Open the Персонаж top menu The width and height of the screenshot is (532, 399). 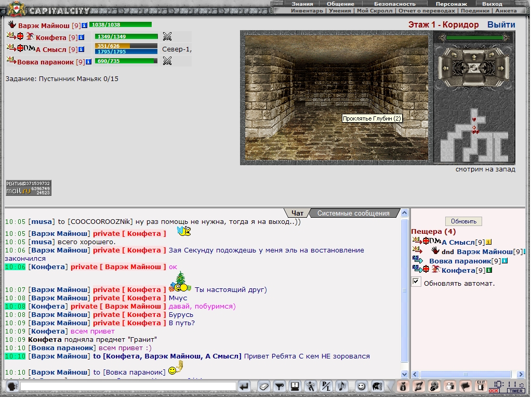click(x=451, y=4)
